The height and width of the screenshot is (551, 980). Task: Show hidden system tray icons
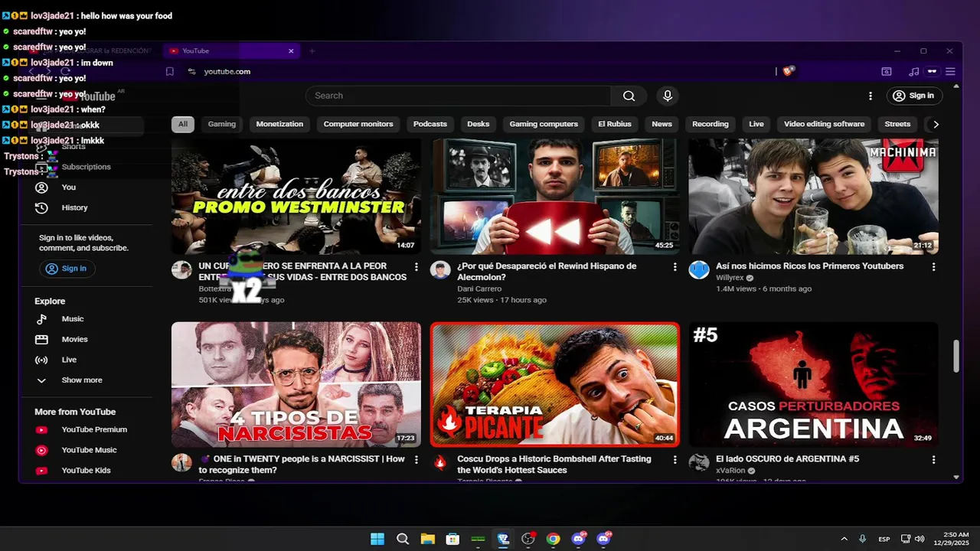click(844, 539)
